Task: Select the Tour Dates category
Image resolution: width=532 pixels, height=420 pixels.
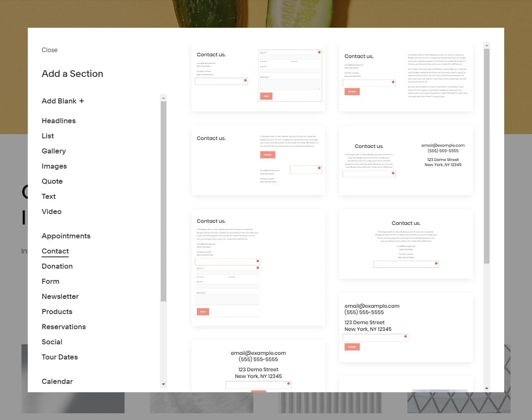Action: (60, 357)
